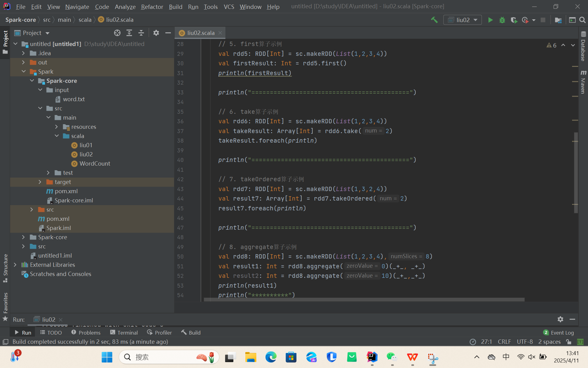Open Search Everywhere magnifier icon
This screenshot has height=368, width=588.
point(582,20)
